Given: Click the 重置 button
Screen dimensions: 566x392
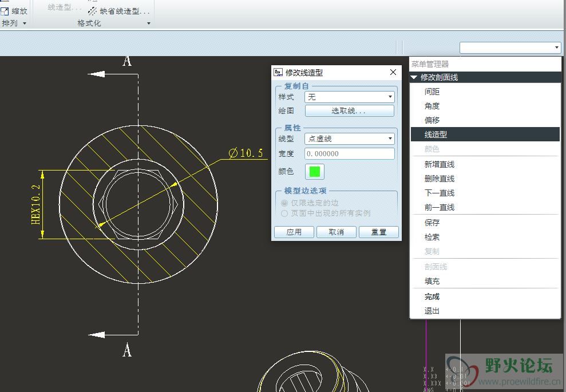Looking at the screenshot, I should (379, 232).
